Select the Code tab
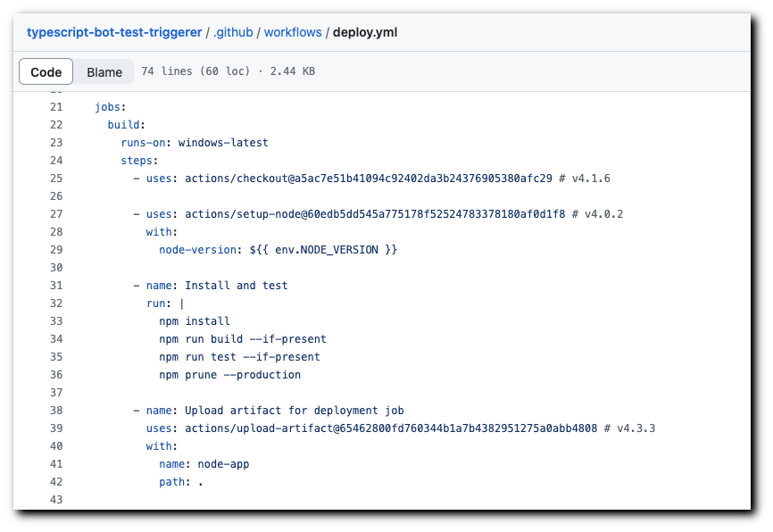 point(46,71)
